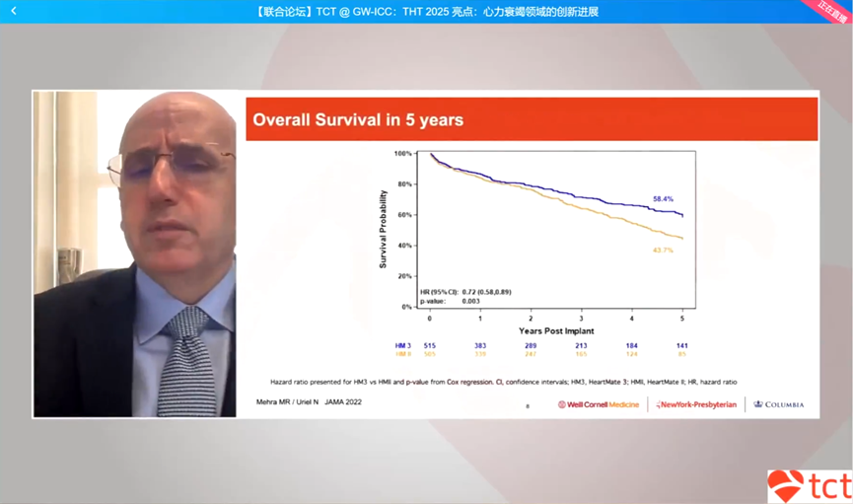Click the tct heart logo
The width and height of the screenshot is (853, 504).
(809, 486)
